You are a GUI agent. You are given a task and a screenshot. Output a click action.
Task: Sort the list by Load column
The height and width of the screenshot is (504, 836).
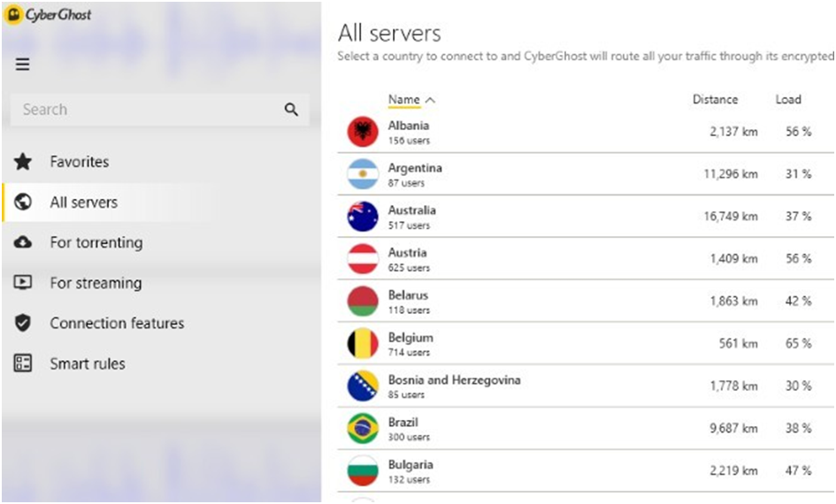(x=788, y=100)
